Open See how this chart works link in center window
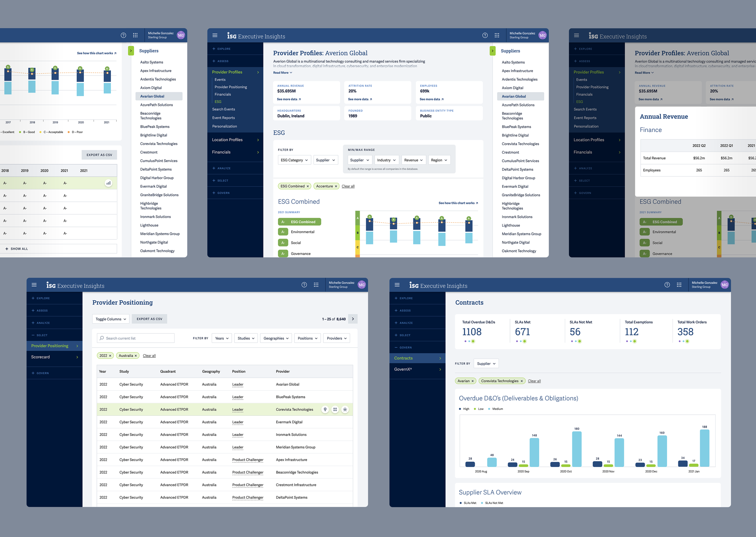 click(x=458, y=203)
